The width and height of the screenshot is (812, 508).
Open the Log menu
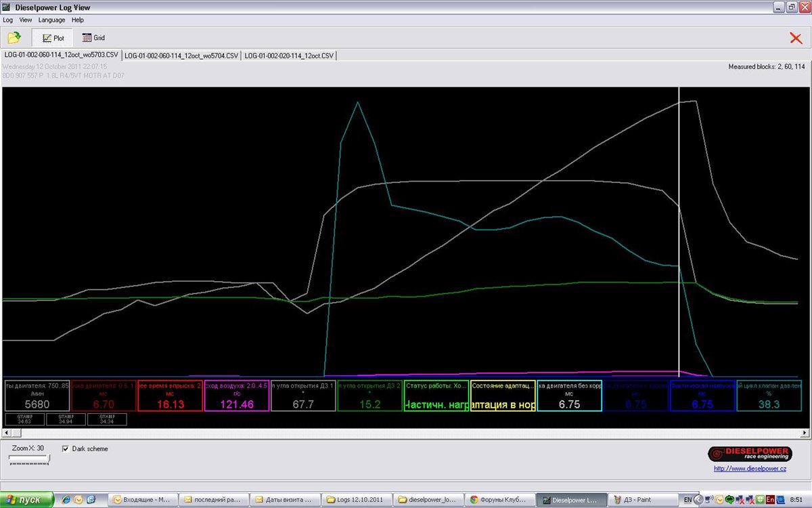tap(8, 20)
